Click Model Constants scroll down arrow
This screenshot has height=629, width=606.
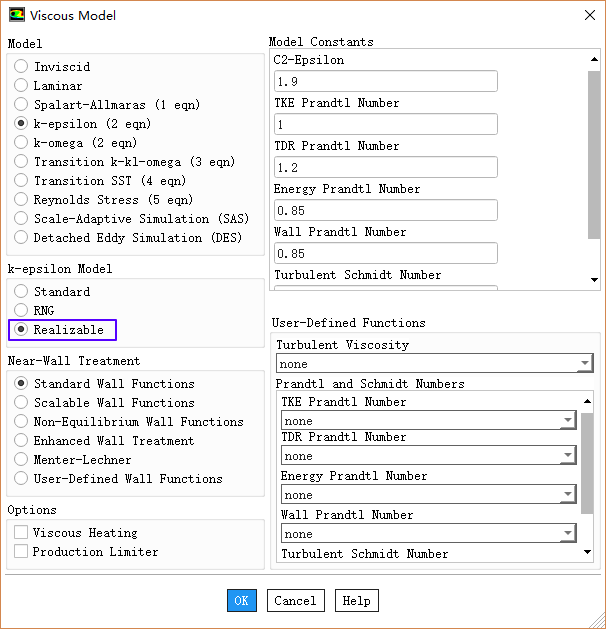(594, 280)
